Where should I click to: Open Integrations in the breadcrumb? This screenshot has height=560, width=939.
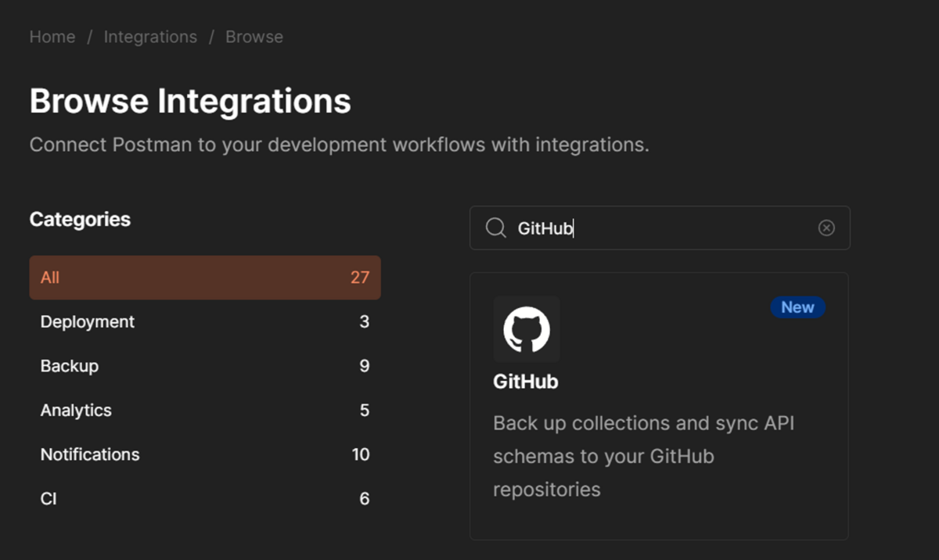pos(150,37)
